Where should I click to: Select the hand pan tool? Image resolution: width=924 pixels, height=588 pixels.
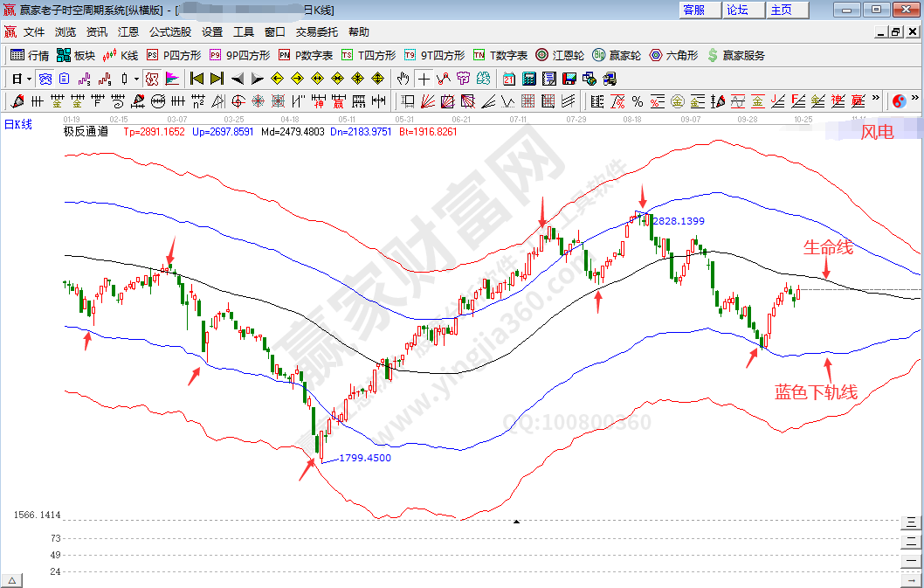(x=403, y=79)
